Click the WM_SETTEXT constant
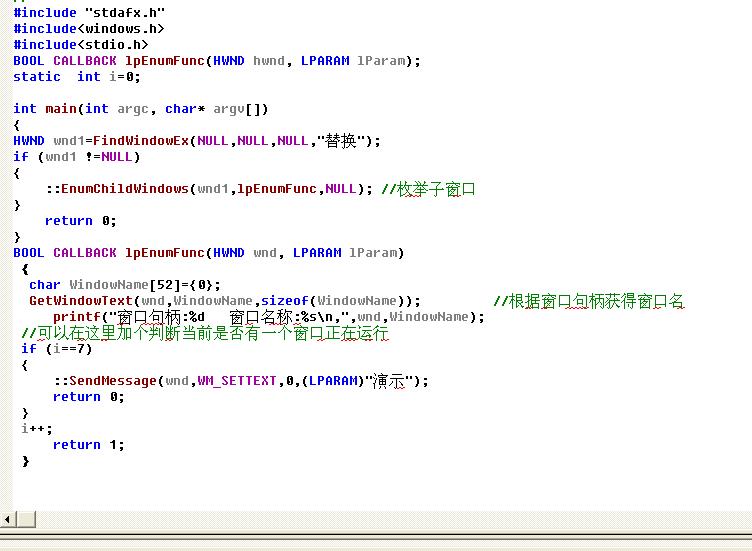The height and width of the screenshot is (551, 752). click(x=237, y=381)
